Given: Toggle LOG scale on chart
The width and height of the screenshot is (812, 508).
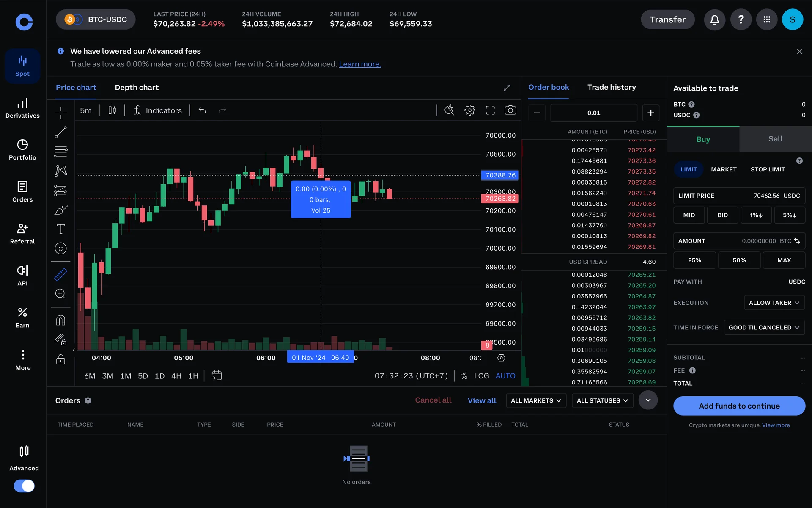Looking at the screenshot, I should click(481, 376).
